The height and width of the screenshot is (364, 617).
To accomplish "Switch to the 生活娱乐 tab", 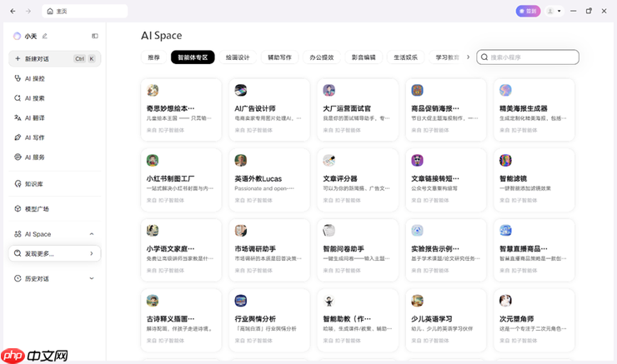I will (x=406, y=57).
